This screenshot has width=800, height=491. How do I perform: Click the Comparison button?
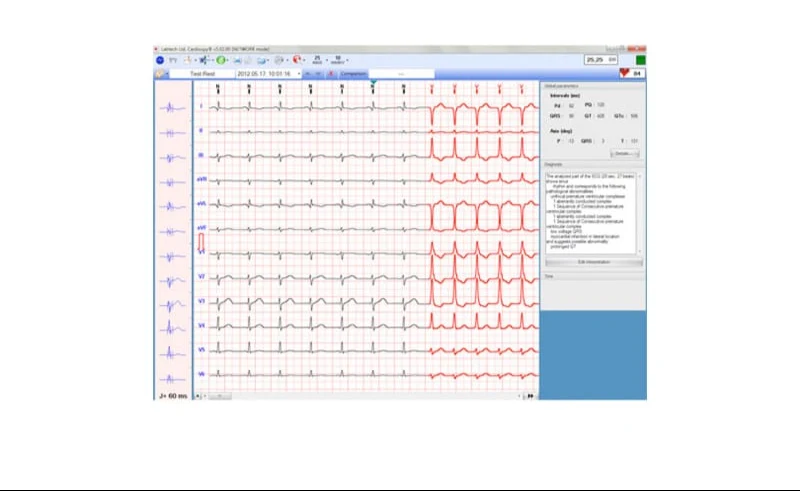coord(353,74)
